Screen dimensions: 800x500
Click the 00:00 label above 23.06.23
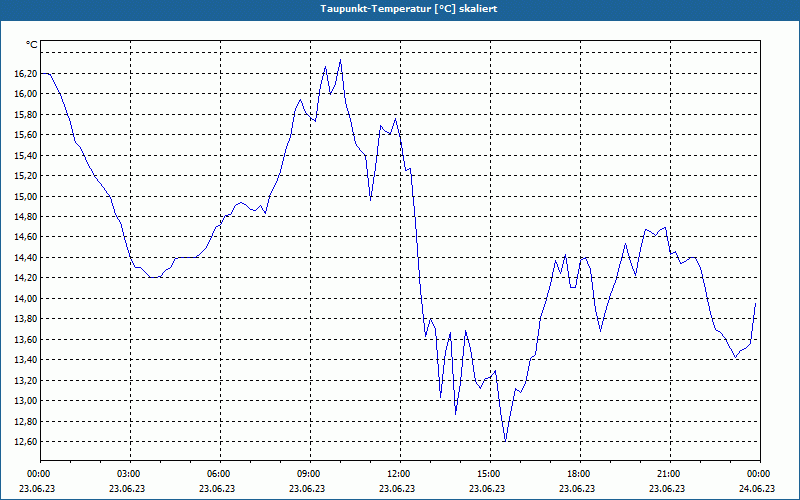point(40,474)
